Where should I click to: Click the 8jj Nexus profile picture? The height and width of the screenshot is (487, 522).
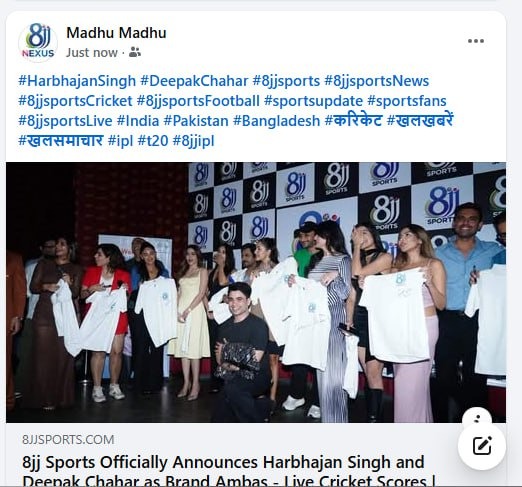click(x=38, y=42)
